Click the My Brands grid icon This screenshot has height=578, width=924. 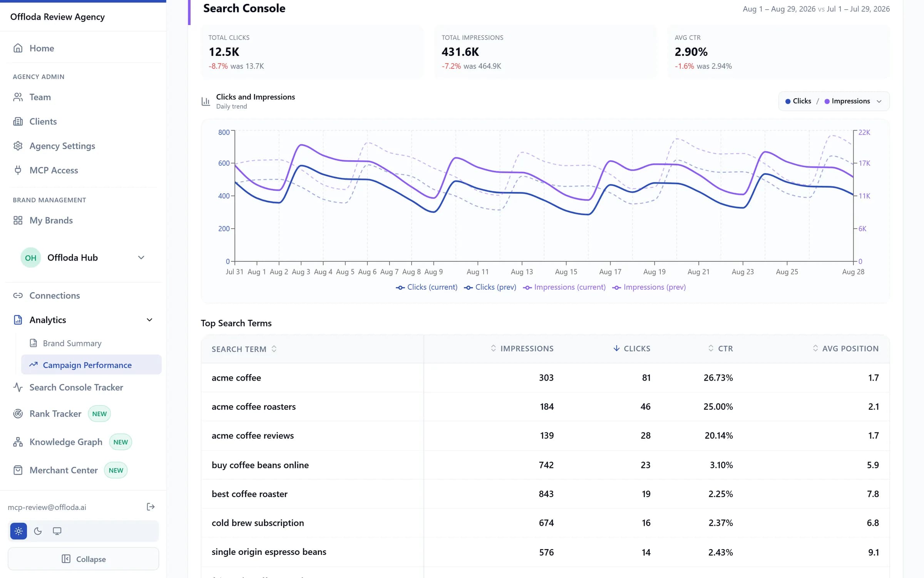coord(18,220)
